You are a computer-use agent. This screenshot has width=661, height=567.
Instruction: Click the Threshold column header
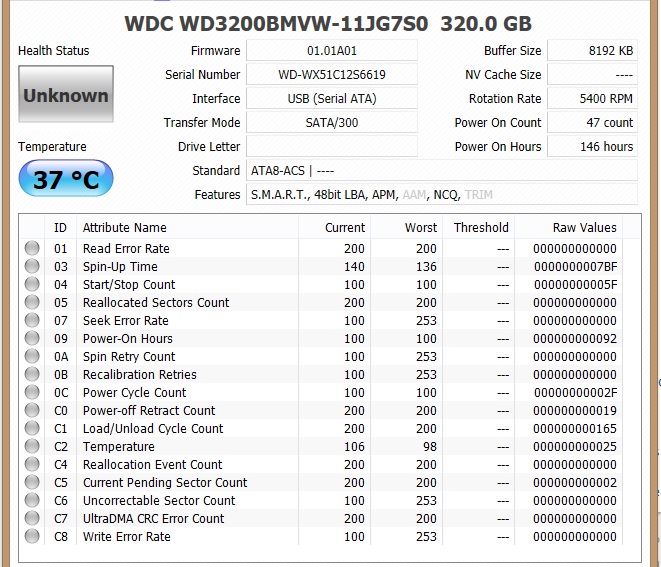point(478,228)
